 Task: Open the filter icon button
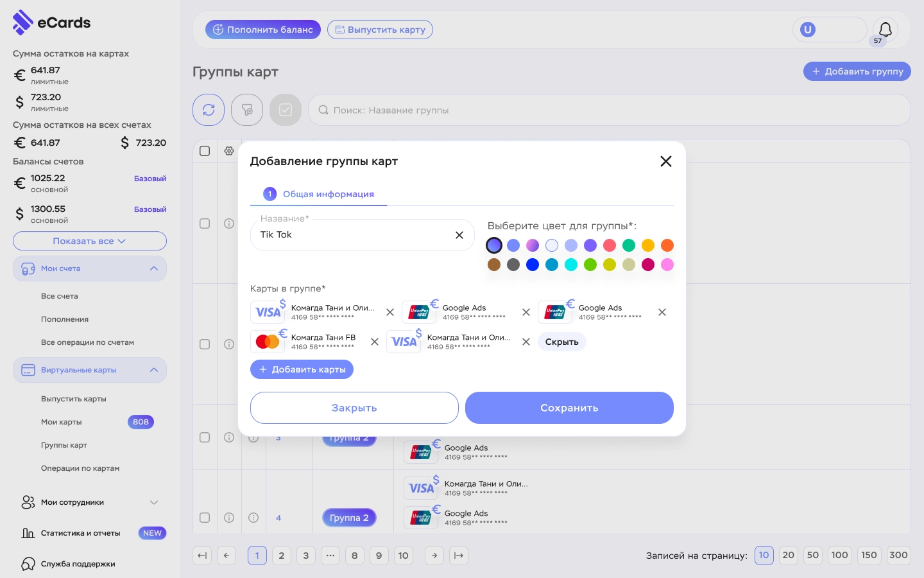[247, 110]
